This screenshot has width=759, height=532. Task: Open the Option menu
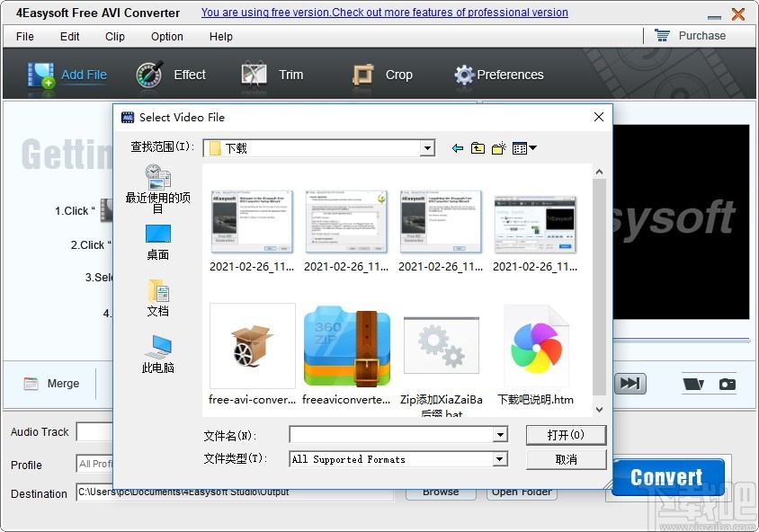pyautogui.click(x=166, y=37)
